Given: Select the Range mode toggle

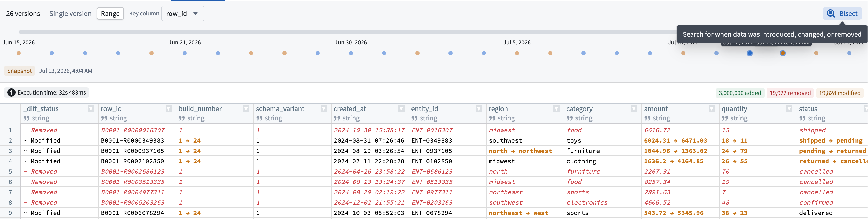Looking at the screenshot, I should click(110, 14).
